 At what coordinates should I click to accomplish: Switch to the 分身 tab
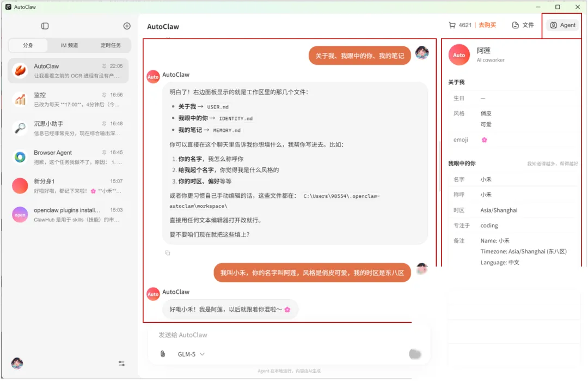pos(28,45)
